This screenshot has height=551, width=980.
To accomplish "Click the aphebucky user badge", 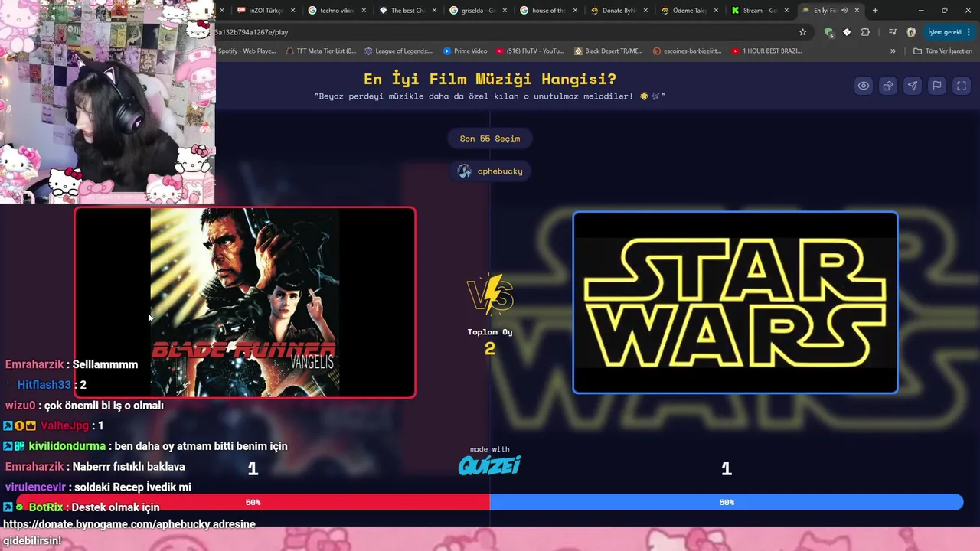I will point(490,171).
